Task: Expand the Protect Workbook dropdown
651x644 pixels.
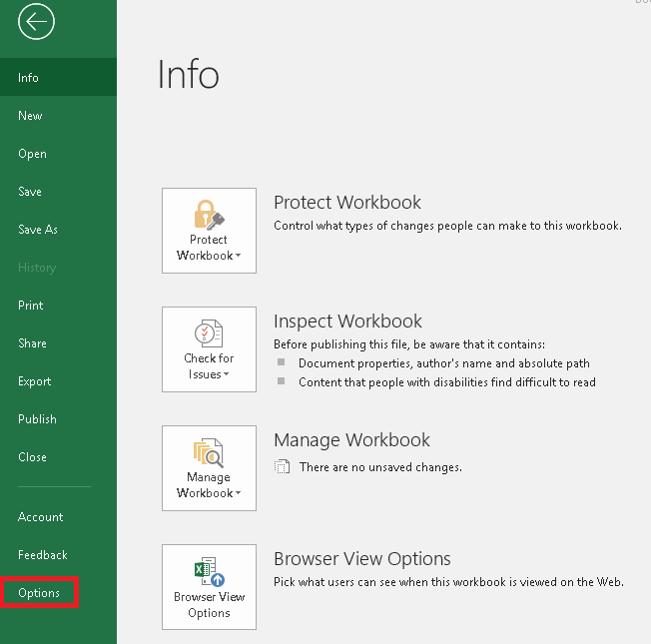Action: click(209, 256)
